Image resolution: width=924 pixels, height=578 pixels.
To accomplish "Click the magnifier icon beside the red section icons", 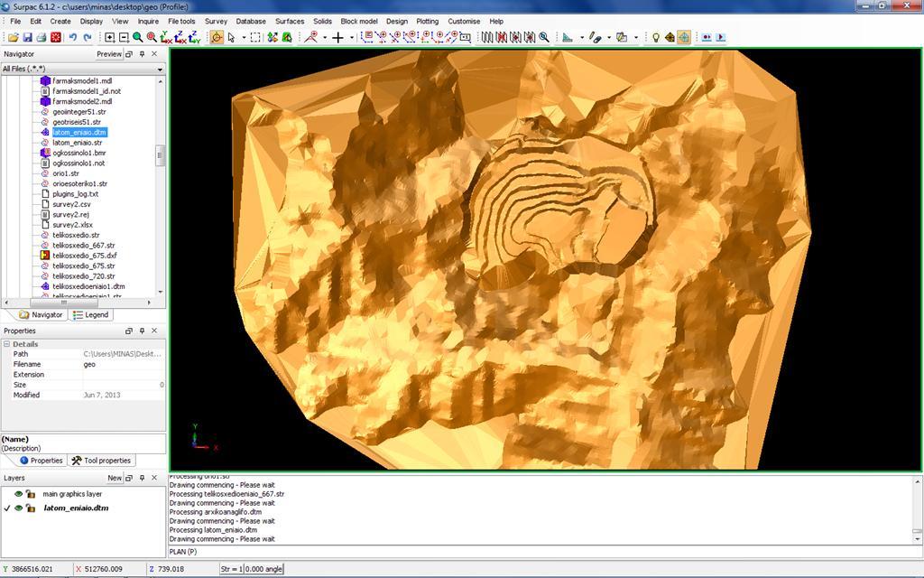I will [x=544, y=37].
